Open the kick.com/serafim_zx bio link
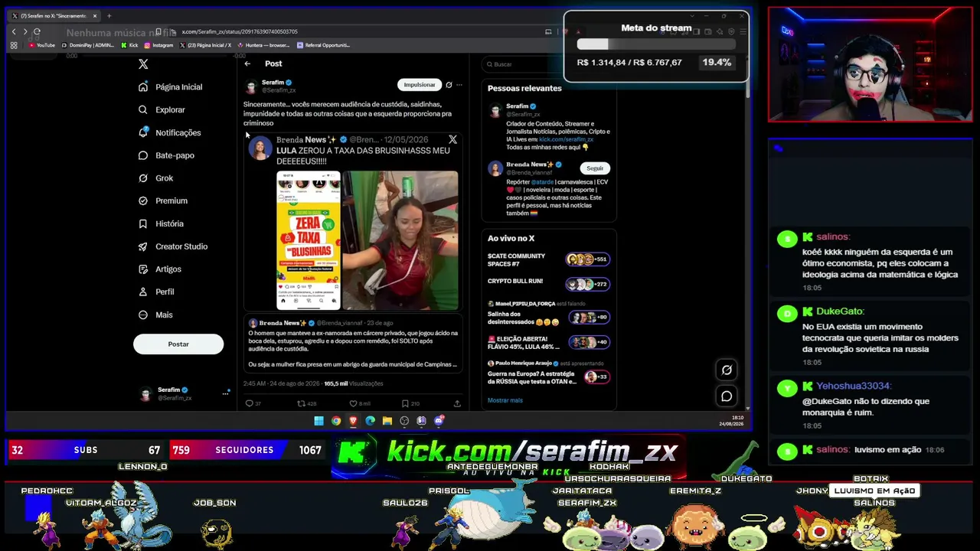 pos(566,139)
